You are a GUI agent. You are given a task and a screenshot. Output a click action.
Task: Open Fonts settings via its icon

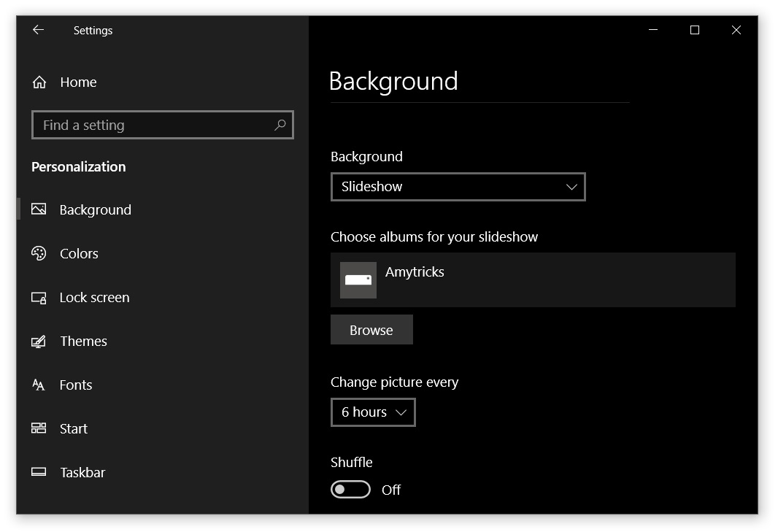point(39,385)
